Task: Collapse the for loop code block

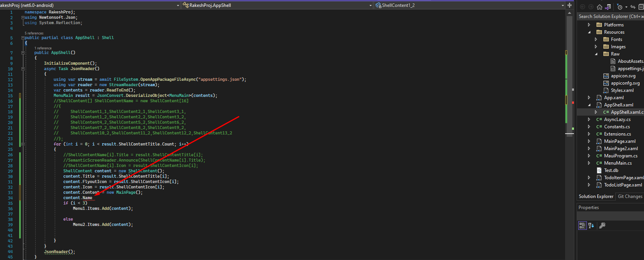Action: [23, 144]
